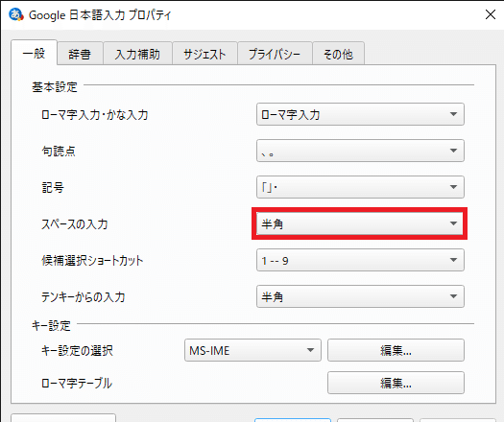Expand the 候補選択ショートカット dropdown
The image size is (504, 422).
(x=360, y=260)
